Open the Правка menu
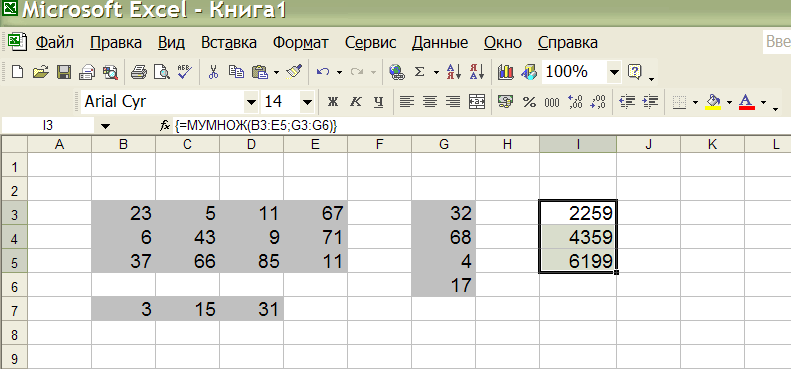The image size is (791, 369). coord(116,42)
